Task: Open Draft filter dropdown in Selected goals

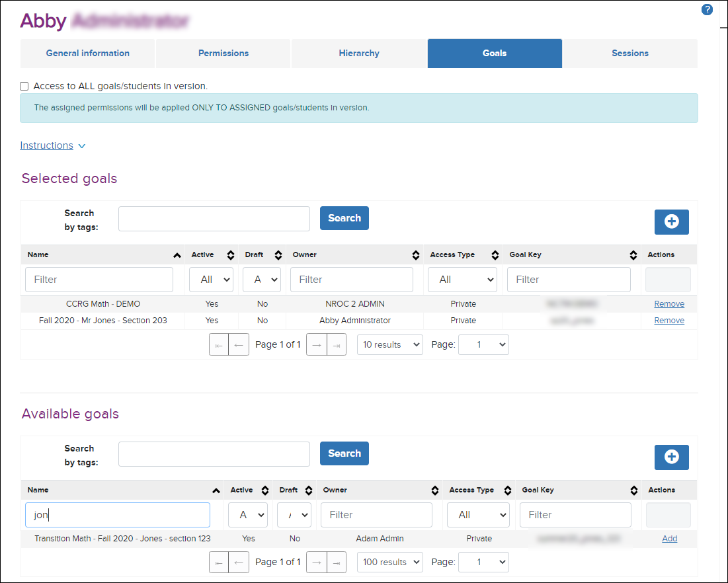Action: pos(262,280)
